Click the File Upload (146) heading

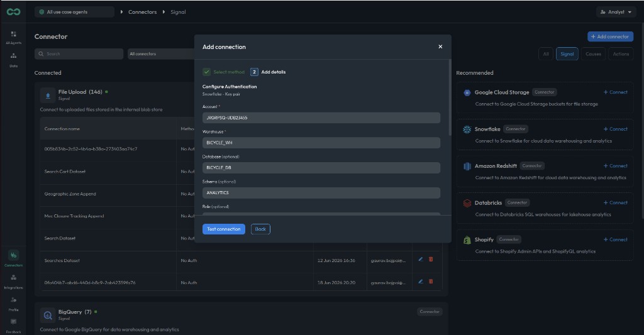tap(80, 92)
